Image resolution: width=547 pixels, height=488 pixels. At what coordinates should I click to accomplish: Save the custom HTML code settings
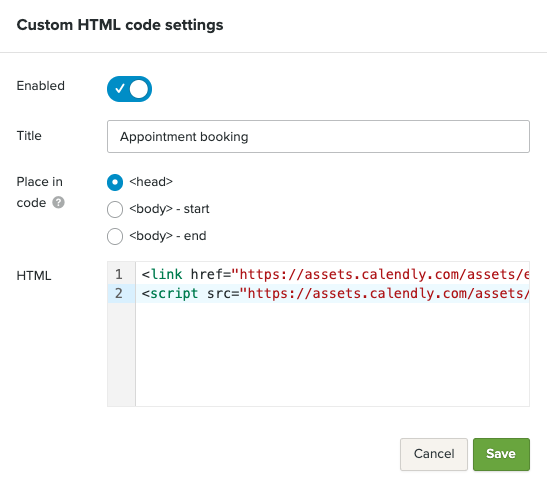[x=501, y=454]
